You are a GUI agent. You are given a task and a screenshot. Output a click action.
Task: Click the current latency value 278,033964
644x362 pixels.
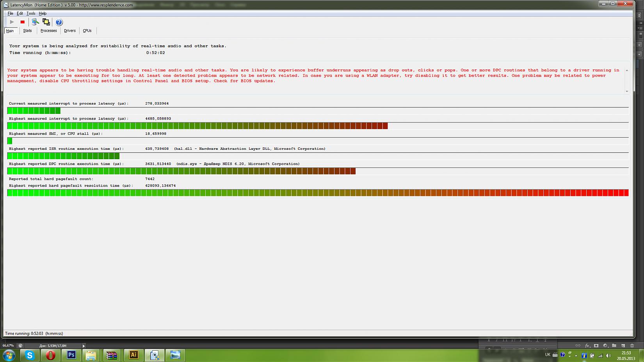click(x=157, y=103)
